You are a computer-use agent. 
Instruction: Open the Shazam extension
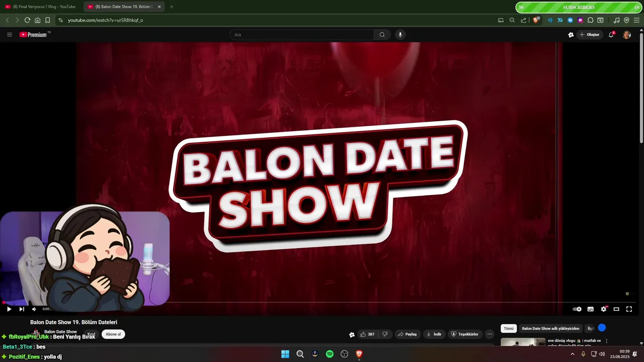(x=570, y=20)
